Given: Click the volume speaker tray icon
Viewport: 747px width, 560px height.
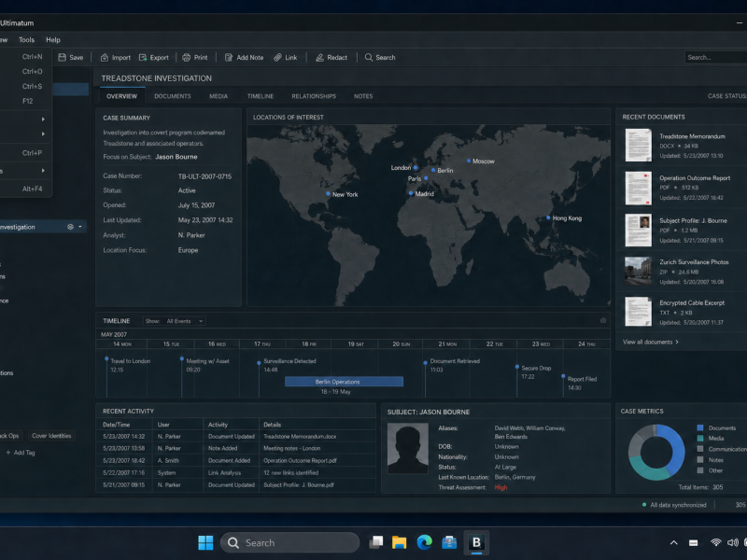Looking at the screenshot, I should click(733, 542).
